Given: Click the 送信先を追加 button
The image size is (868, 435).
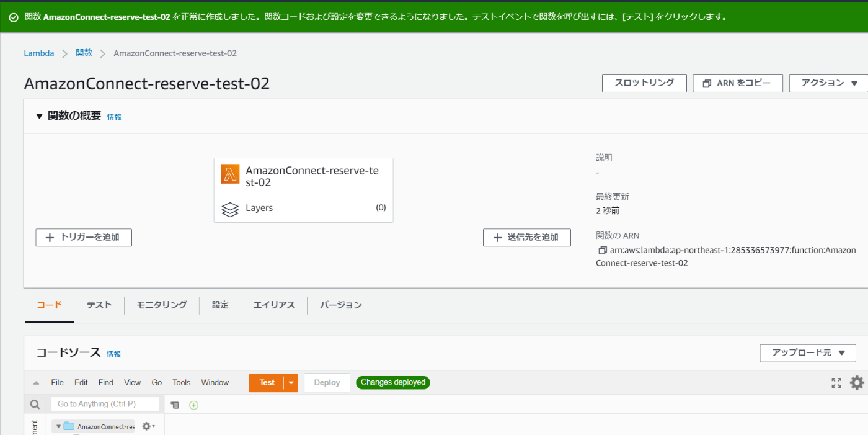Looking at the screenshot, I should click(x=527, y=237).
